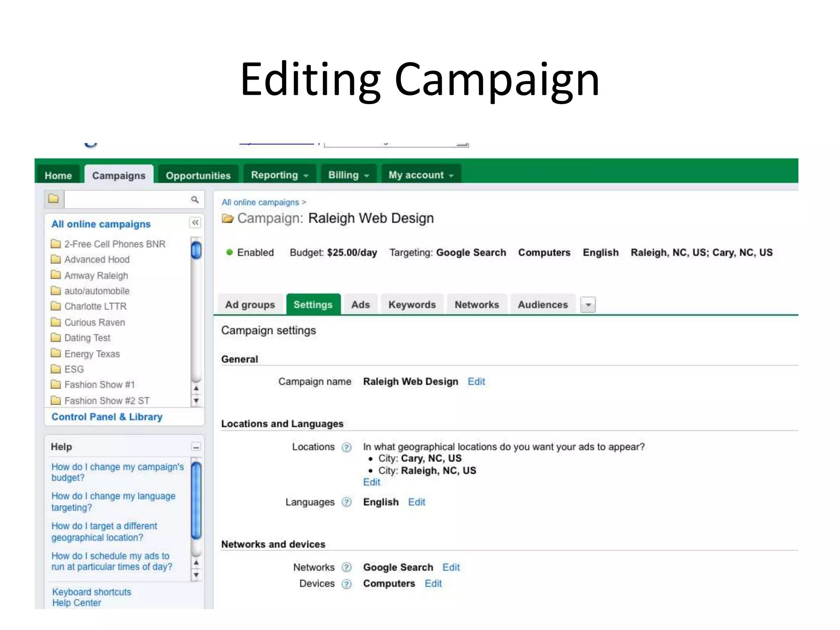The width and height of the screenshot is (840, 630).
Task: Click folder icon for Amway Raleigh
Action: click(56, 275)
